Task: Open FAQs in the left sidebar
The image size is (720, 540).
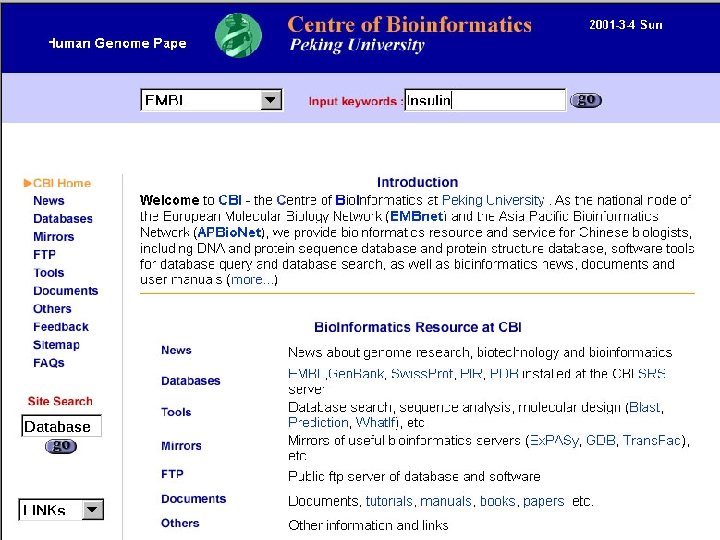Action: 49,363
